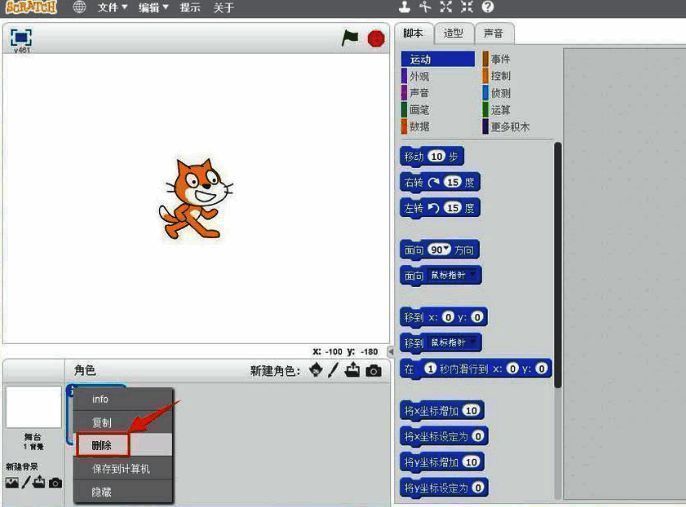The image size is (686, 507).
Task: Open the 编辑 (Edit) menu
Action: click(x=152, y=7)
